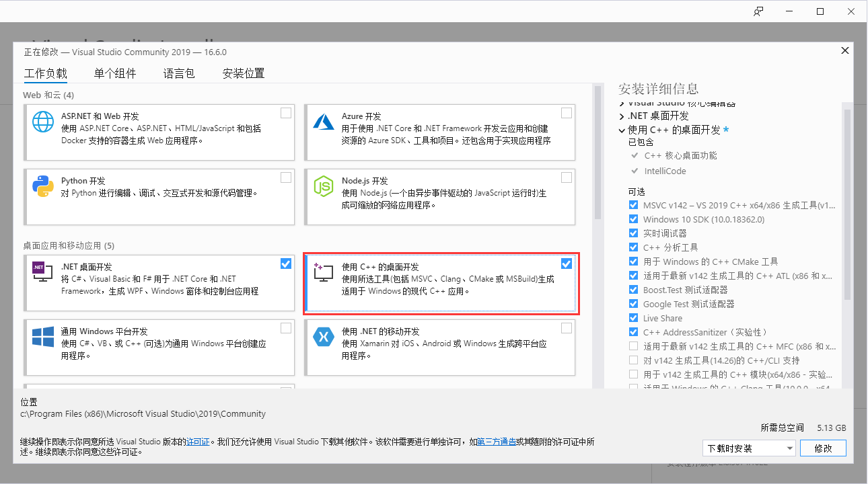Click the install location path text
This screenshot has height=484, width=868.
click(143, 413)
